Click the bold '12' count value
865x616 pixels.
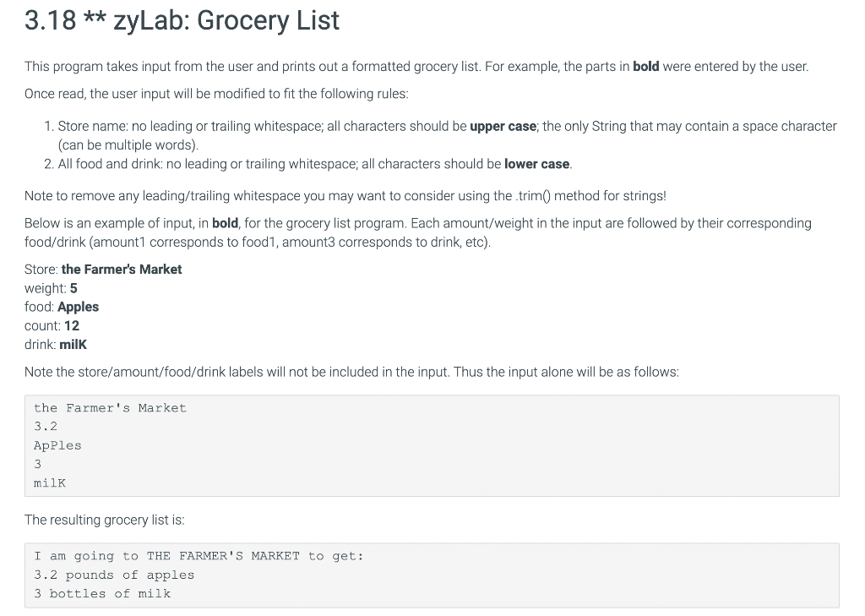[x=72, y=325]
